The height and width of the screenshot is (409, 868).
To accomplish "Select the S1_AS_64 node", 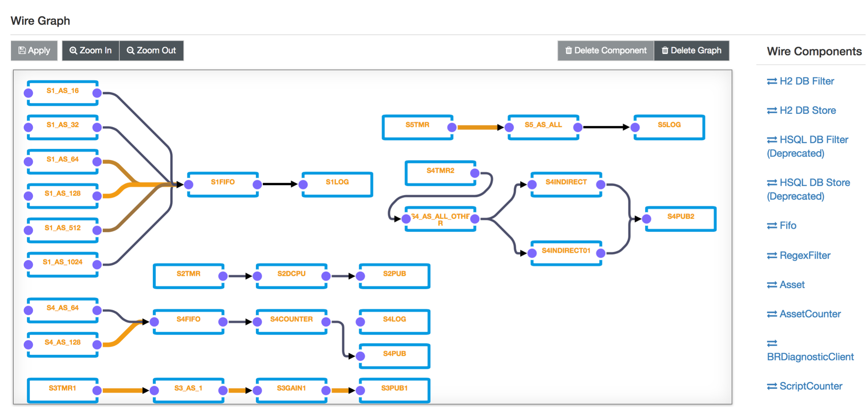I will (x=63, y=161).
